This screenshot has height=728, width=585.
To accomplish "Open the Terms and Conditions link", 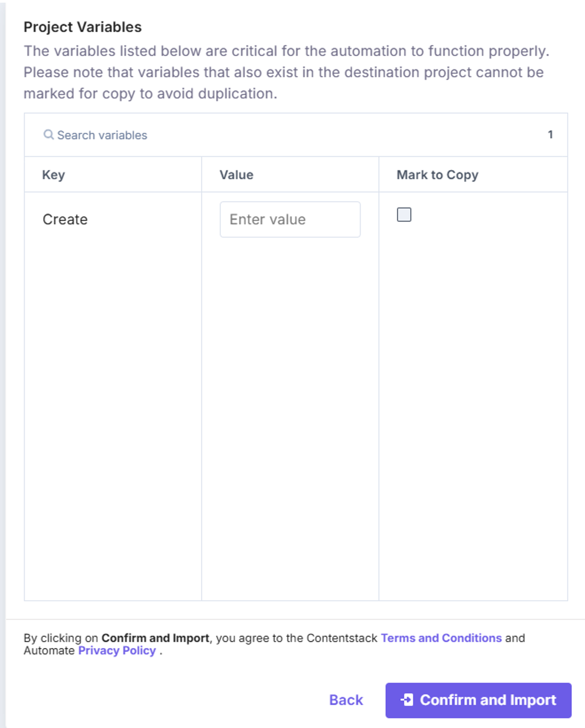I will (x=441, y=638).
